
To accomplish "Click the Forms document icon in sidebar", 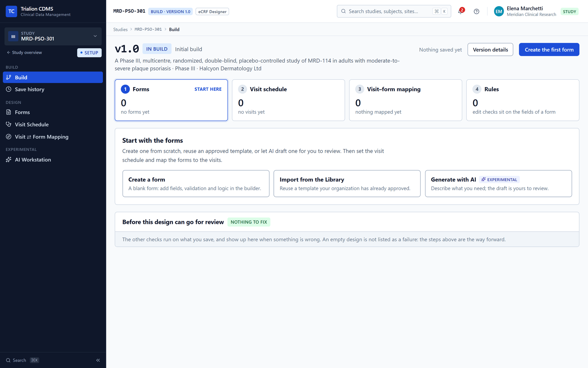I will click(x=9, y=112).
